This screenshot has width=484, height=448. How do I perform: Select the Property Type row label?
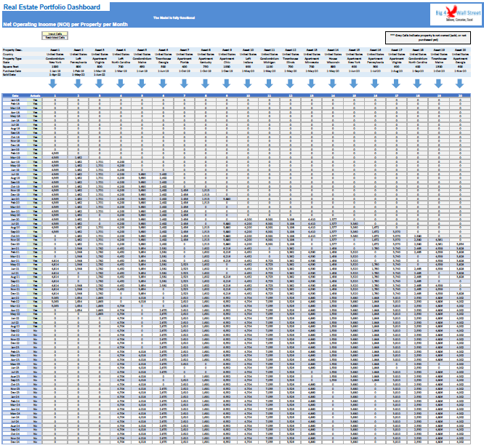point(12,58)
